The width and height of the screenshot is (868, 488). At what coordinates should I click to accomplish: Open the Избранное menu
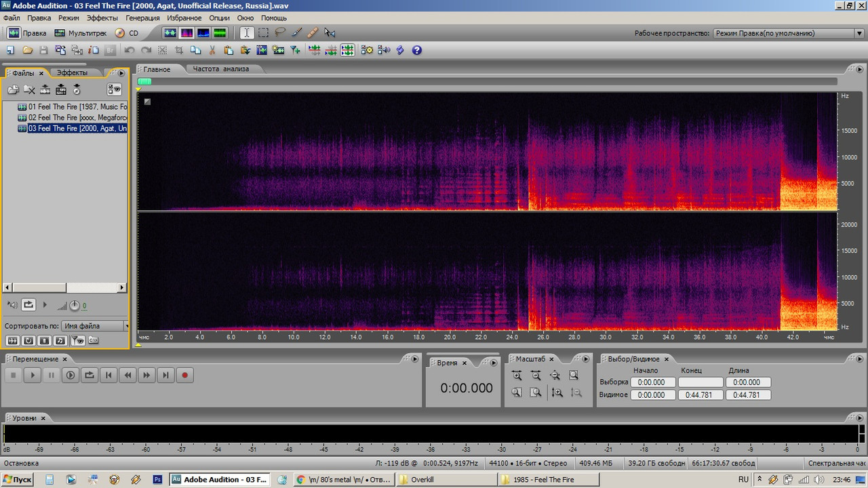click(x=184, y=18)
